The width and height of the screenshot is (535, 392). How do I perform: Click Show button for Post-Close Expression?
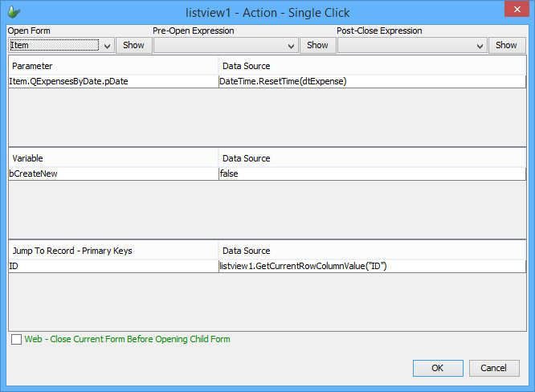coord(506,45)
